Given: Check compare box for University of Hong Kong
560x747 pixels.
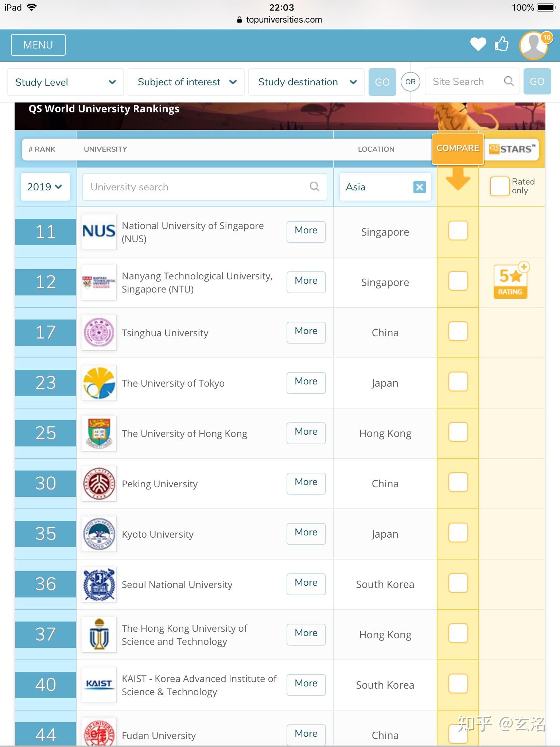Looking at the screenshot, I should 458,432.
